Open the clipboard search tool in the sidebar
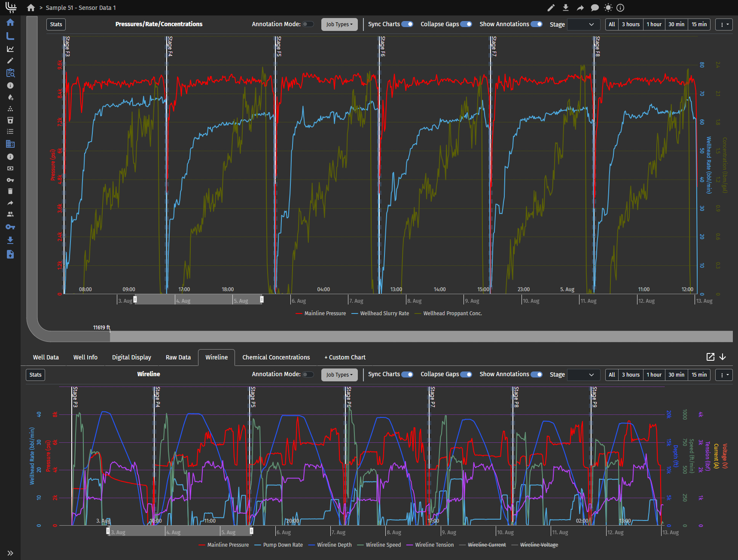 click(10, 73)
